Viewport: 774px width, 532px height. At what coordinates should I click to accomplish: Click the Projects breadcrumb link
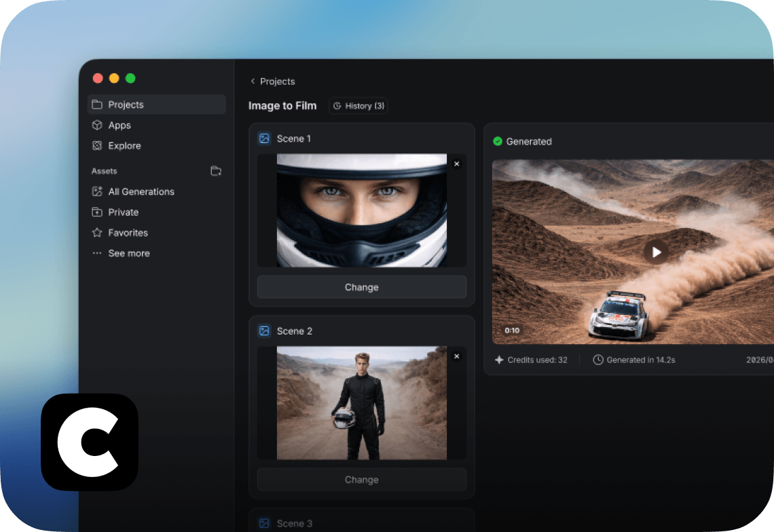(278, 81)
